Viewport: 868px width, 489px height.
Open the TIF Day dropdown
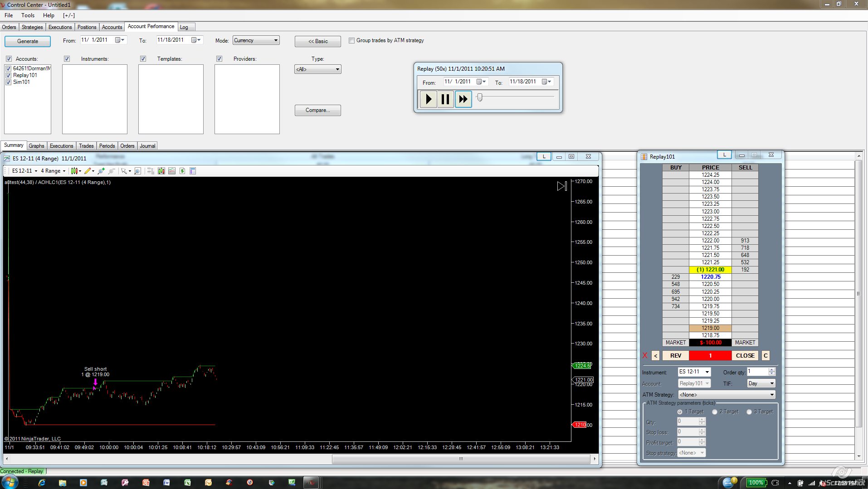click(761, 383)
